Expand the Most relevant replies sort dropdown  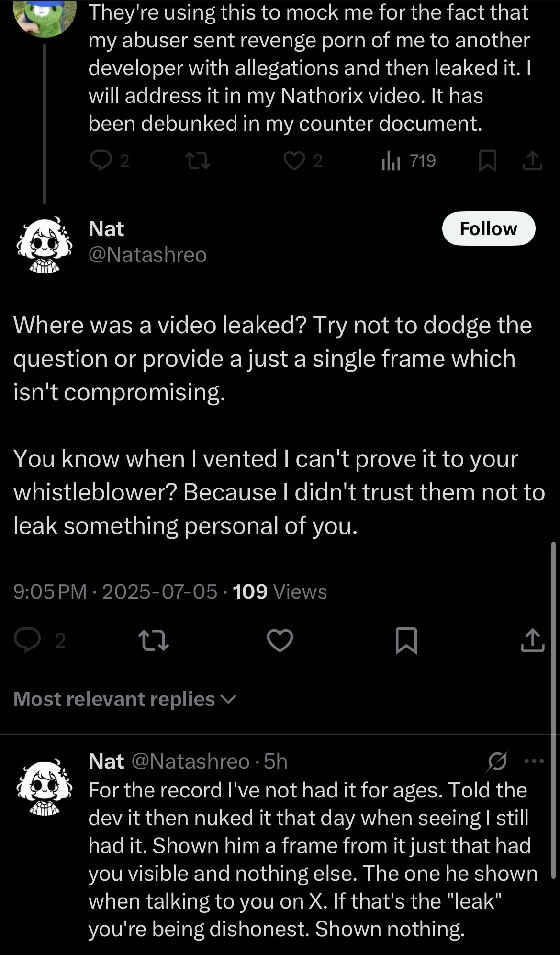coord(124,699)
